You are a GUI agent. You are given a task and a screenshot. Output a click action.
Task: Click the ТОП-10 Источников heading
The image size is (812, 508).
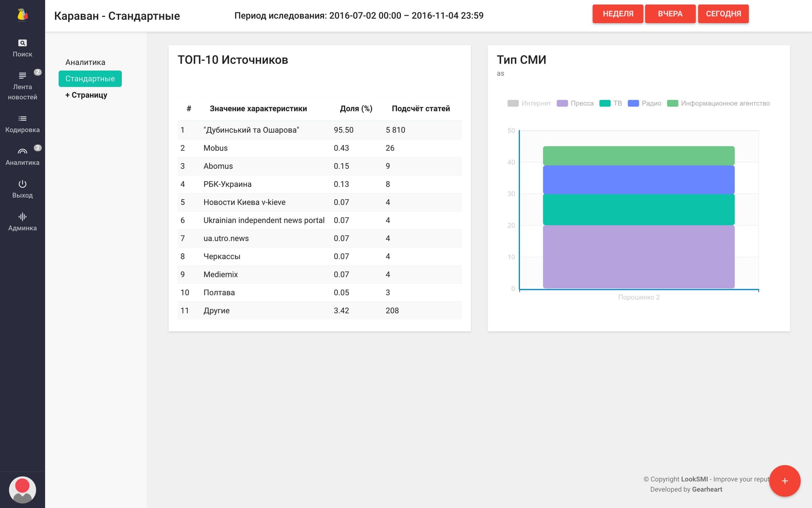point(233,60)
